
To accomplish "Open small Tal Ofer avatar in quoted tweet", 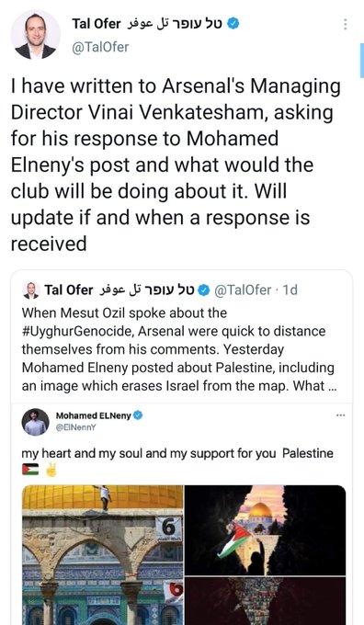I will [30, 290].
